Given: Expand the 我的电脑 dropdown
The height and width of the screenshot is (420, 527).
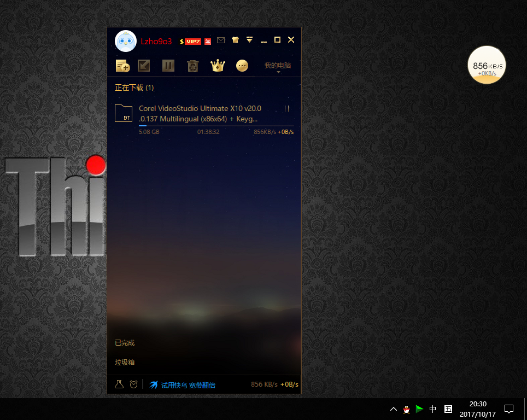Looking at the screenshot, I should (278, 66).
